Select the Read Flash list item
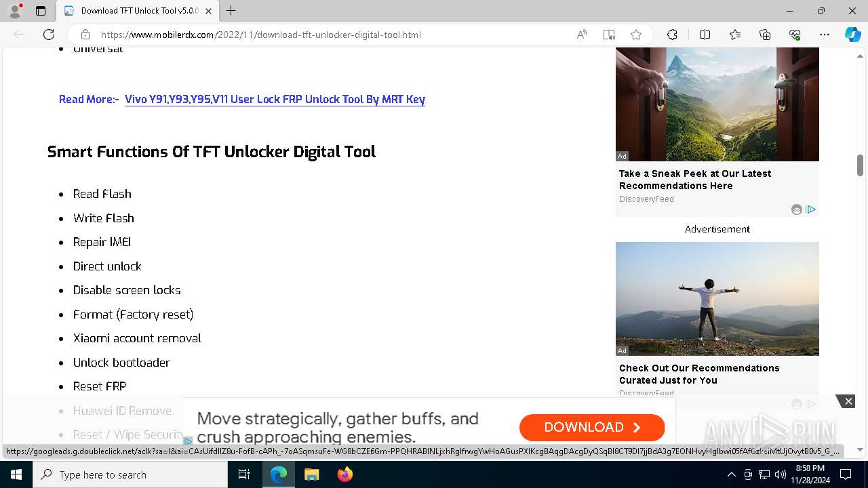The height and width of the screenshot is (488, 868). 102,194
